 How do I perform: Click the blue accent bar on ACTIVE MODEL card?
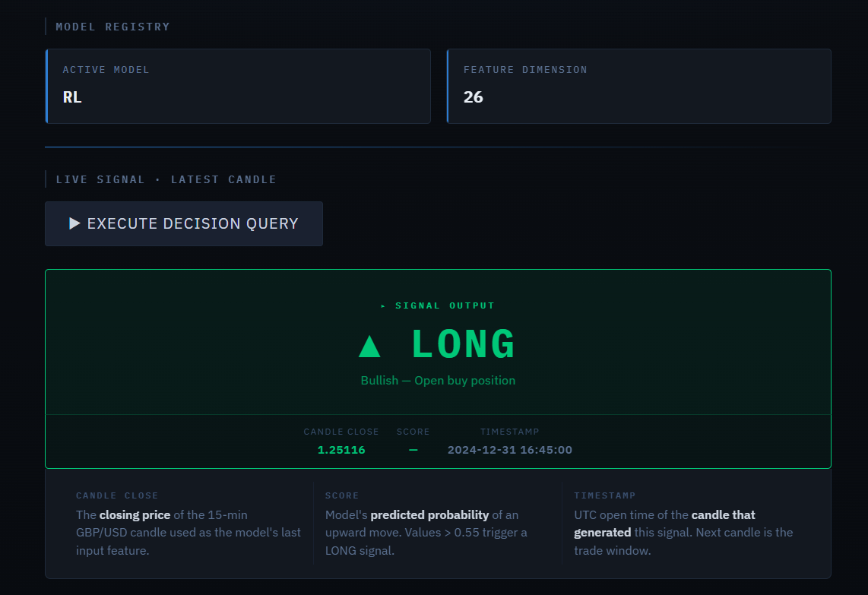pyautogui.click(x=46, y=86)
